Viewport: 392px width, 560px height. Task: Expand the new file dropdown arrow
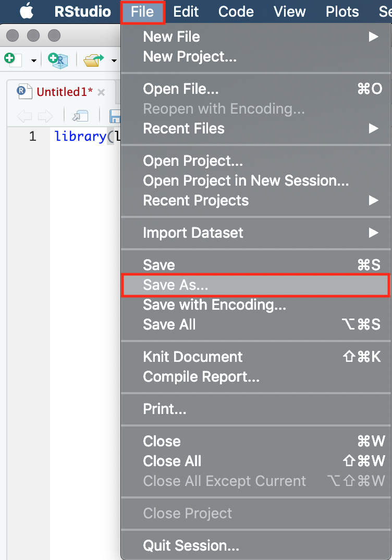[x=33, y=60]
